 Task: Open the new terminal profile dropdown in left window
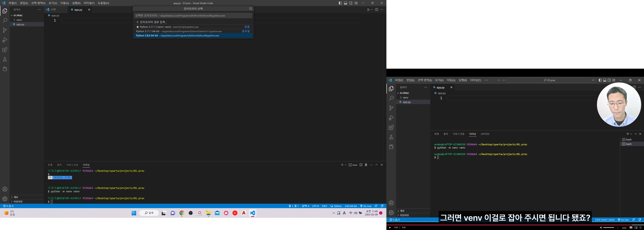click(346, 165)
